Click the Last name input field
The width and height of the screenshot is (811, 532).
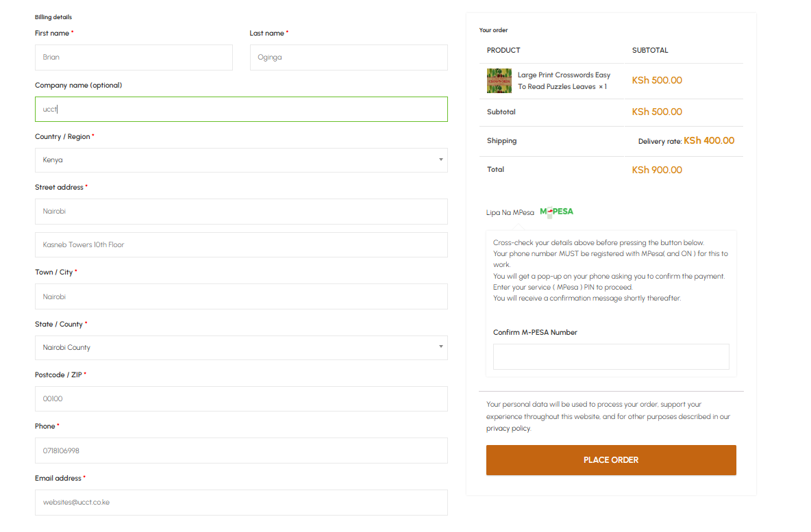[x=349, y=58]
